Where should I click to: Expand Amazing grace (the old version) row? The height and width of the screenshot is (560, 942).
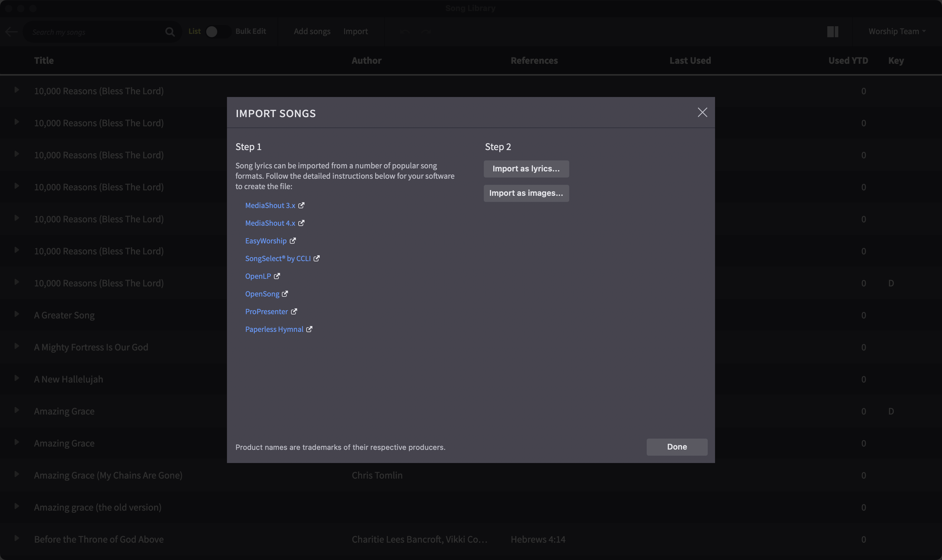[x=16, y=506]
